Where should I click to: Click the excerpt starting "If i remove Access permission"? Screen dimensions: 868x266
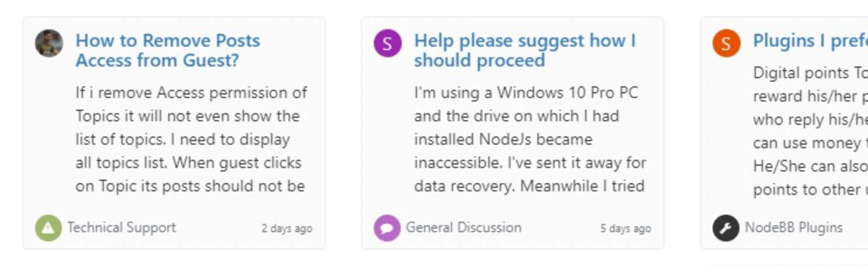point(191,139)
